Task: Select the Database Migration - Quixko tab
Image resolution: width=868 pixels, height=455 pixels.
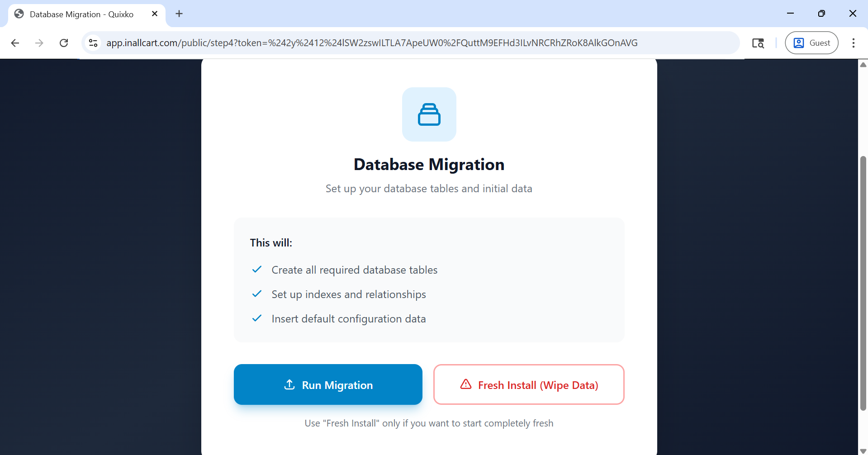Action: point(87,14)
